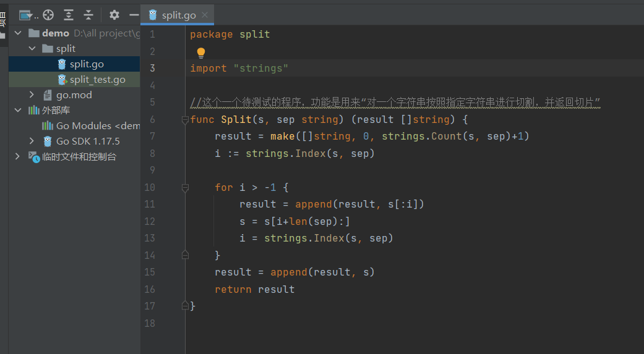Hide the project panel with minus icon
The image size is (644, 354).
134,15
